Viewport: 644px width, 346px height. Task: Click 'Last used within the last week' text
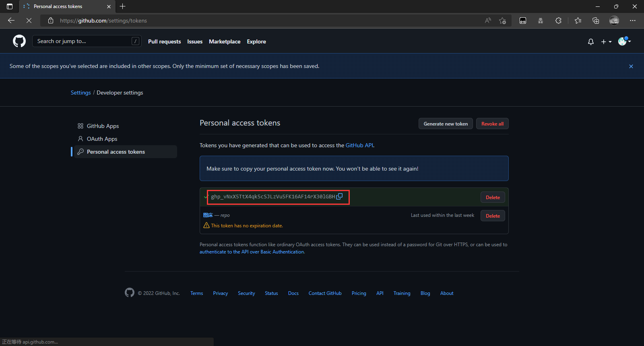point(442,215)
